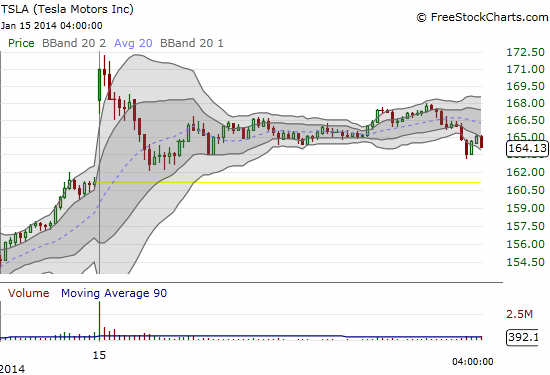Click the tall green opening candle at 15

point(100,86)
